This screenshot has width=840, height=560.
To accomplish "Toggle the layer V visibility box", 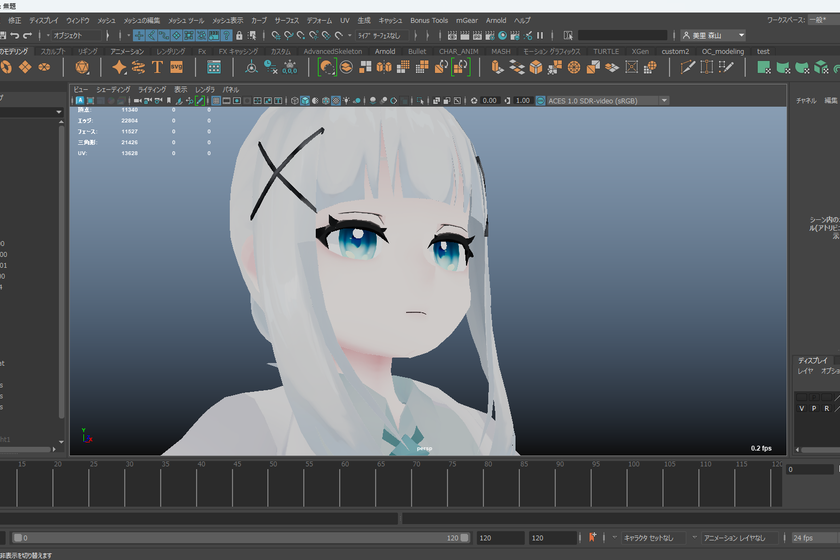I will pos(801,408).
